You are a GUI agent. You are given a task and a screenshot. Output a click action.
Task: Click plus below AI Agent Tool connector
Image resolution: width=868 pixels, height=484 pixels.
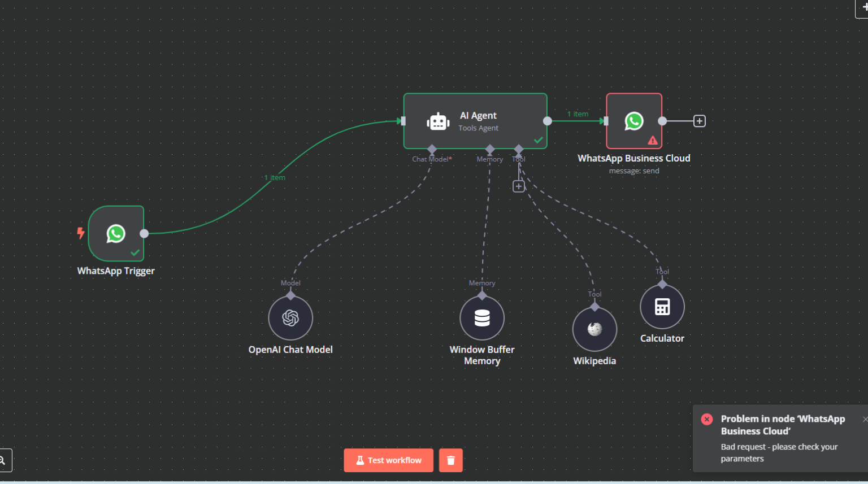pos(518,185)
